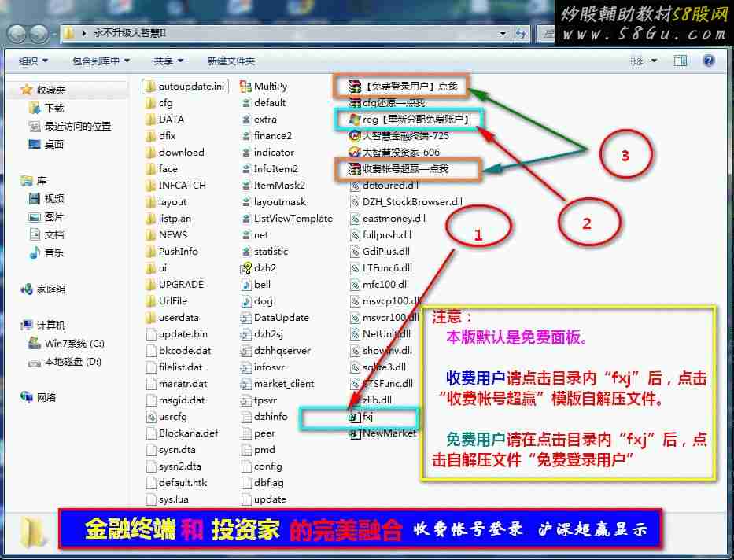Image resolution: width=734 pixels, height=560 pixels.
Task: Select 收藏夹 in the navigation pane
Action: click(x=50, y=90)
